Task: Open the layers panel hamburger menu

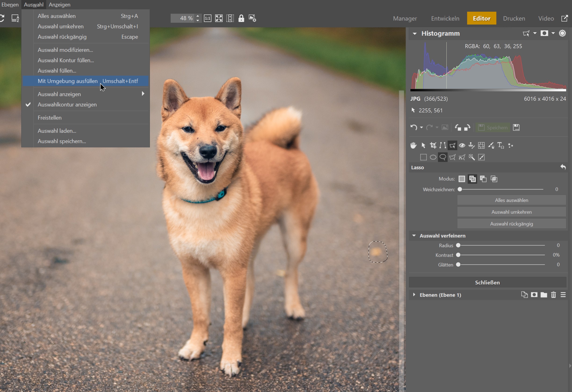Action: [563, 295]
